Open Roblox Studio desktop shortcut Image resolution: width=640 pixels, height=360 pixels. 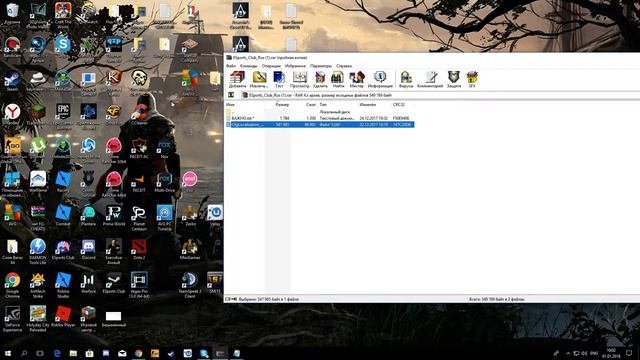point(63,285)
